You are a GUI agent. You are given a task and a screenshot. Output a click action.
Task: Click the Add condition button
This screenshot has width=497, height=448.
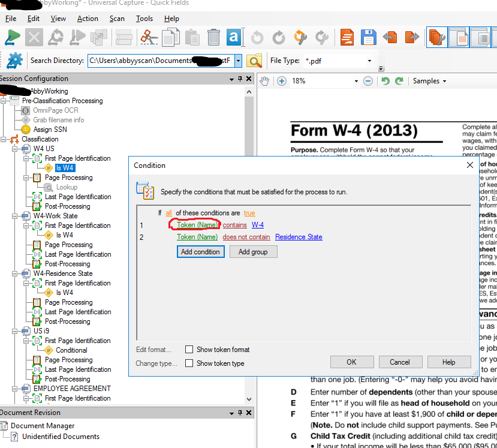[200, 252]
